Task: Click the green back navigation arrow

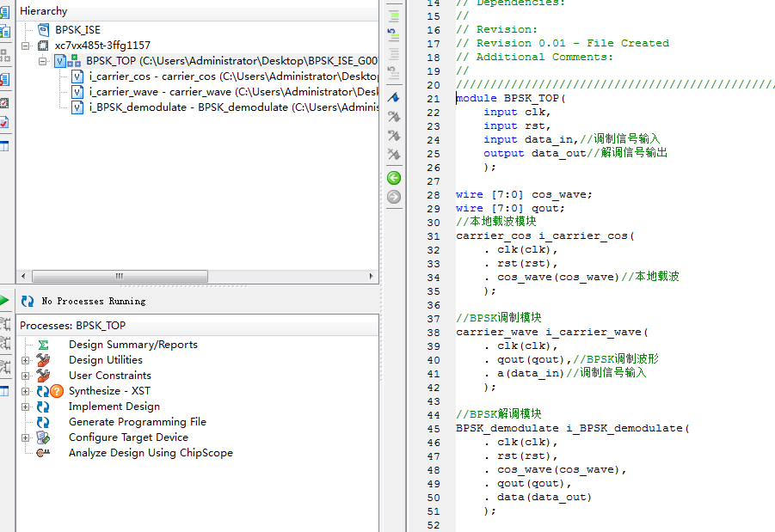Action: click(394, 178)
